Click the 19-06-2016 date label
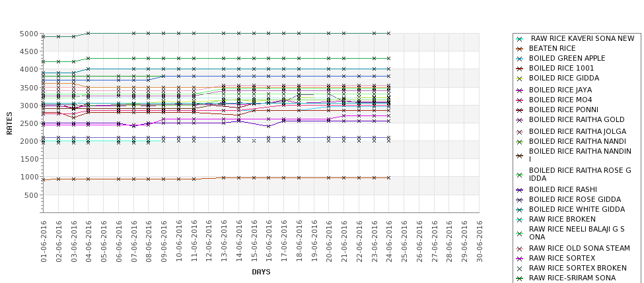Viewport: 644px width, 283px height. point(314,241)
